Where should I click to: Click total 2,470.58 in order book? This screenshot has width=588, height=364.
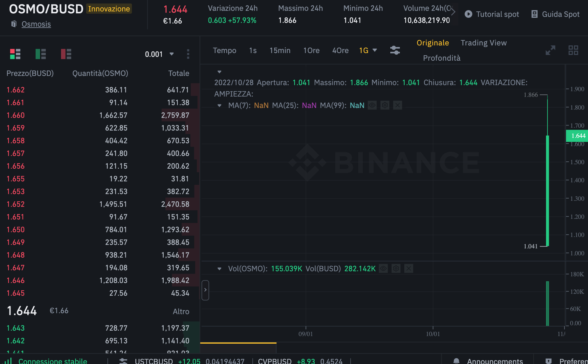175,204
